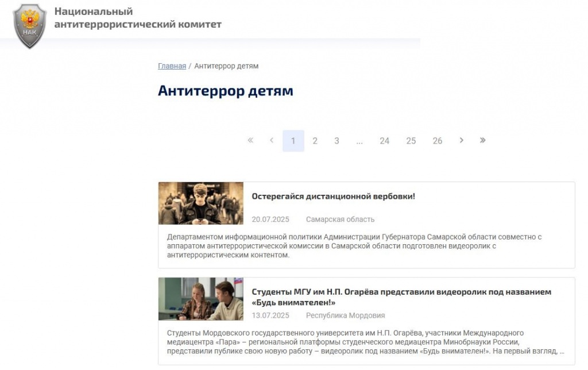Jump to last page with double-right arrow
Viewport: 588px width, 370px height.
(482, 140)
